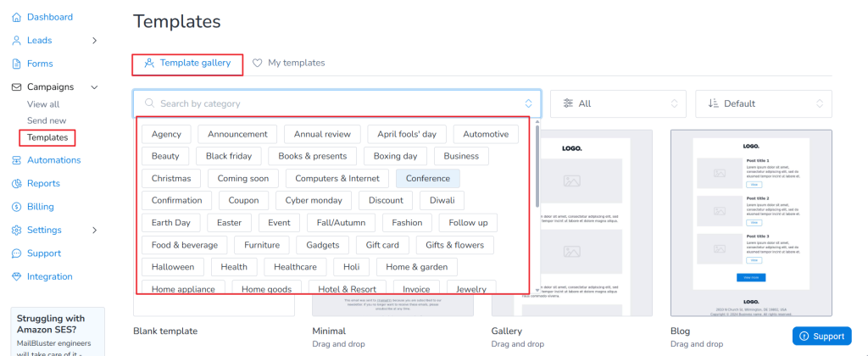
Task: Pick the Fall/Autumn category tag
Action: tap(341, 223)
